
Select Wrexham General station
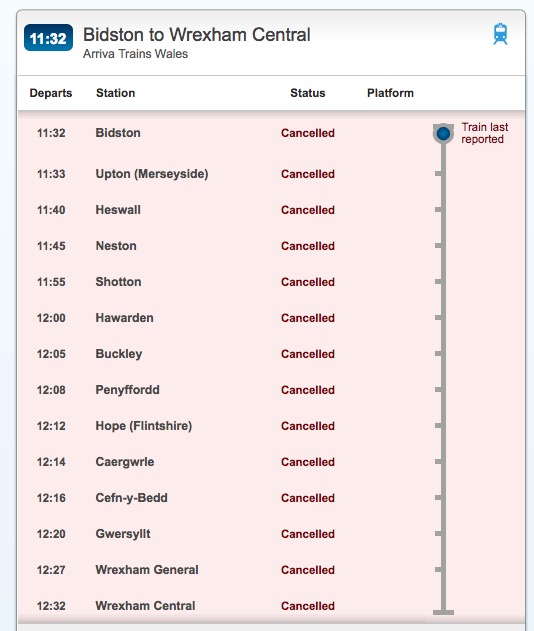147,570
